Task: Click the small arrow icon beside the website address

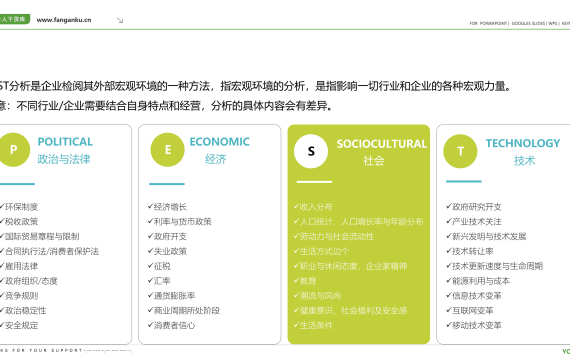Action: click(120, 20)
